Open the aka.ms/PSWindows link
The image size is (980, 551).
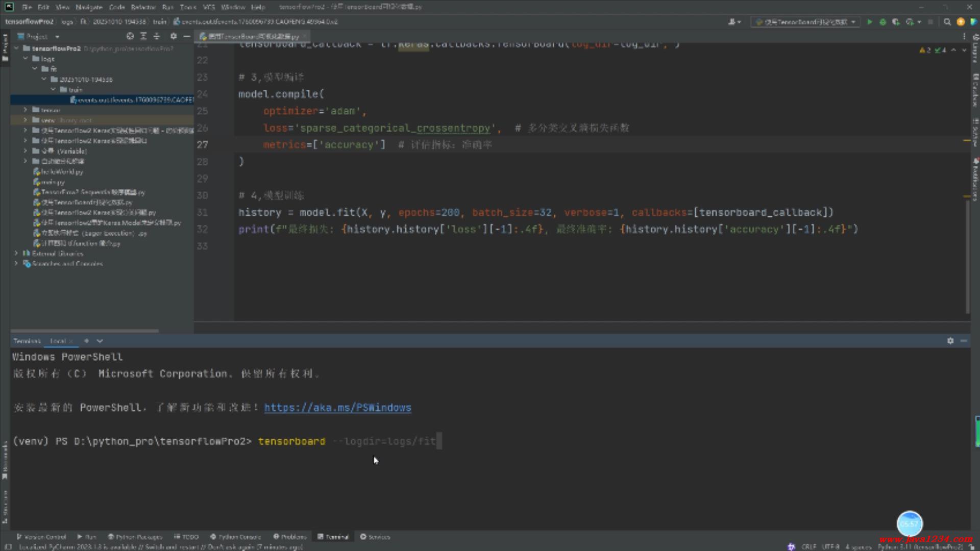(x=337, y=408)
